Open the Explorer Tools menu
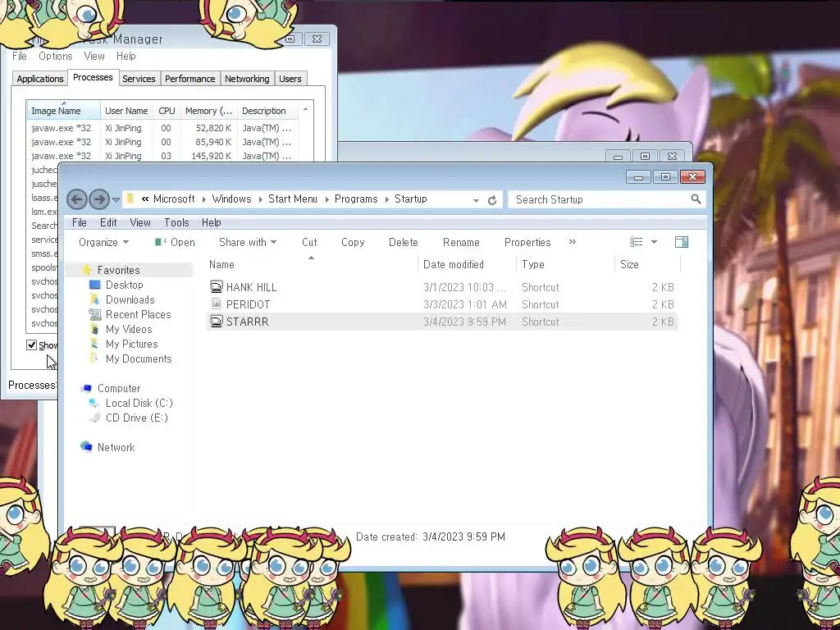Image resolution: width=840 pixels, height=630 pixels. [x=177, y=222]
